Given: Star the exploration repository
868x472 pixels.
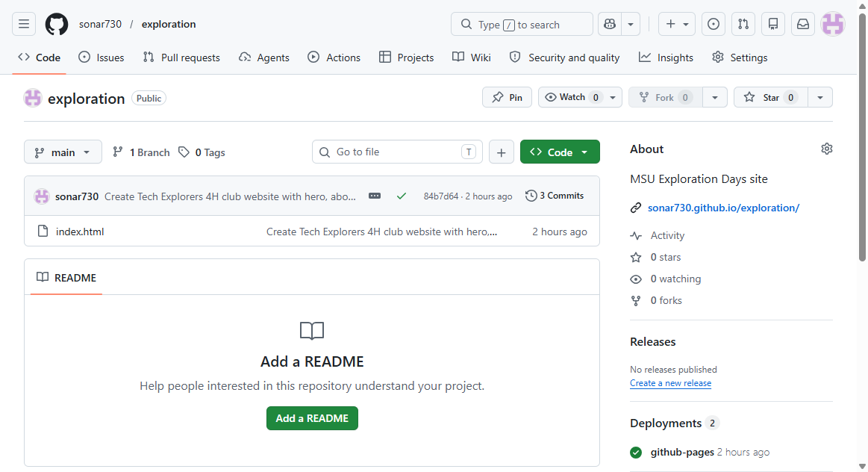Looking at the screenshot, I should coord(770,98).
